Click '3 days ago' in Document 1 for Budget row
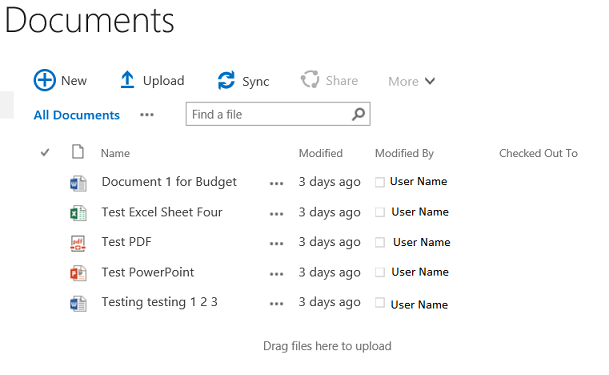This screenshot has height=375, width=609. (329, 182)
